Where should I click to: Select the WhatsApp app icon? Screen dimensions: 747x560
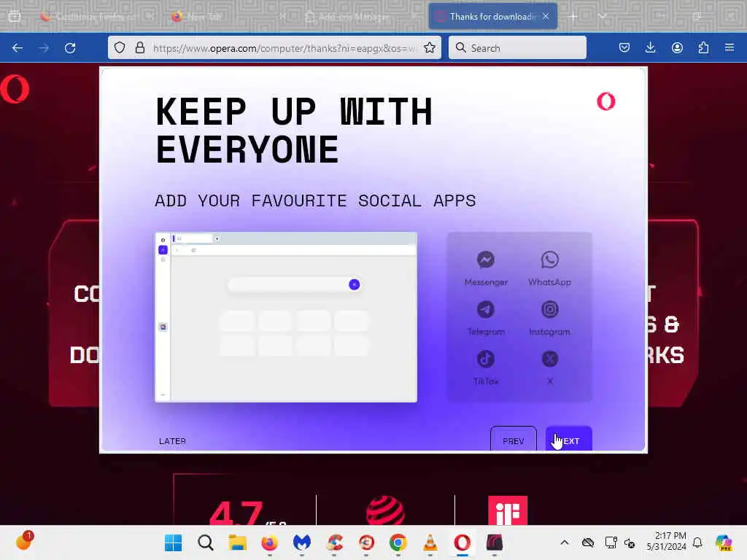[550, 260]
